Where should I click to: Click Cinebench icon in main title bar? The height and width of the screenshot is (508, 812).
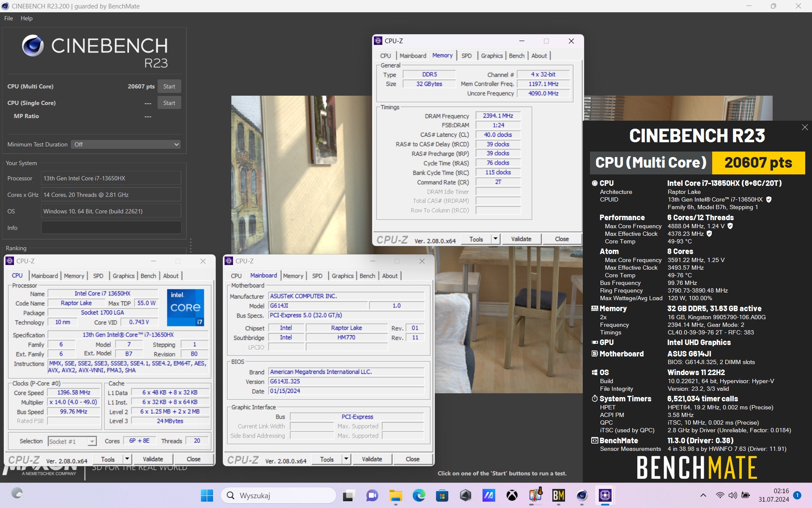pyautogui.click(x=5, y=6)
